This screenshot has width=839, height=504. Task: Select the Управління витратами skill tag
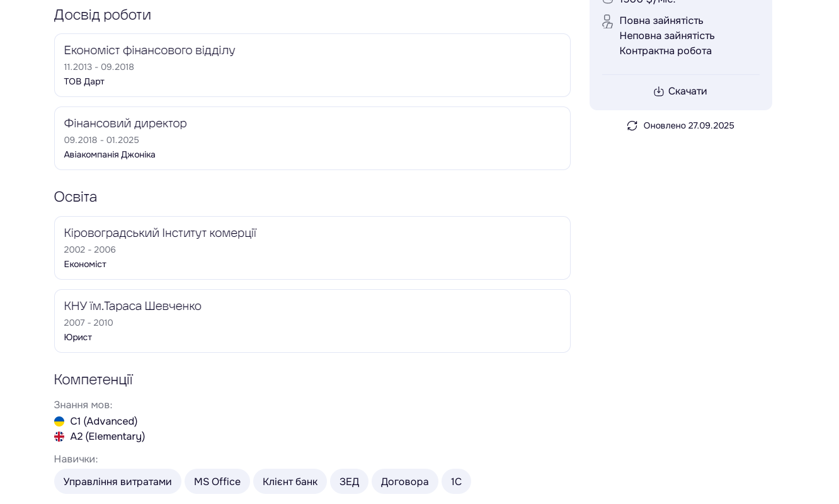[117, 481]
